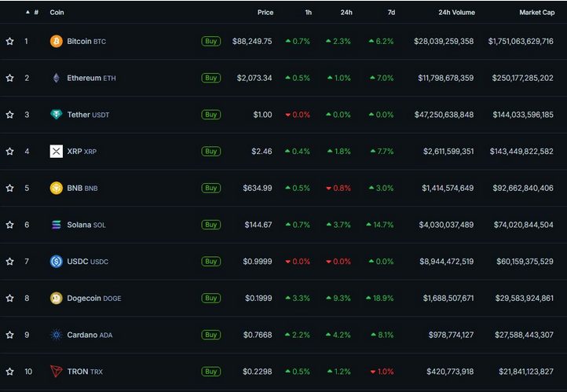The image size is (567, 392).
Task: Select Cardano price $0.7668
Action: tap(258, 335)
